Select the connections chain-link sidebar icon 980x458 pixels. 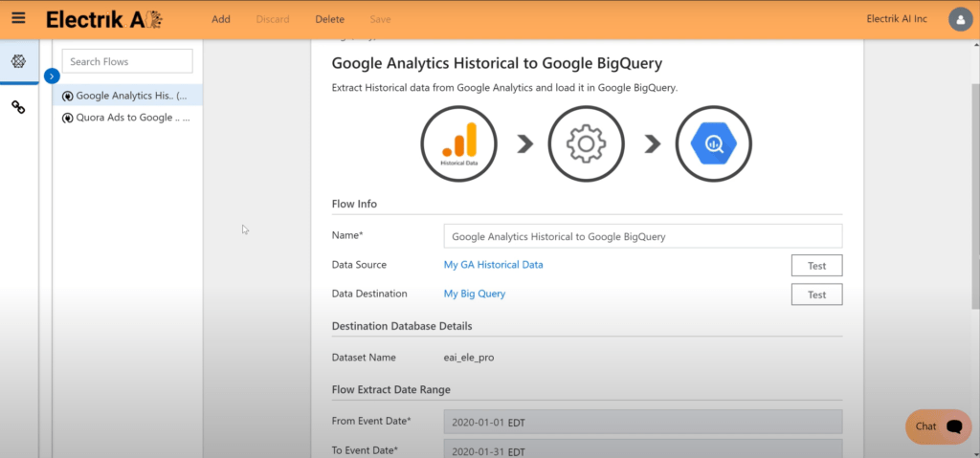tap(19, 107)
